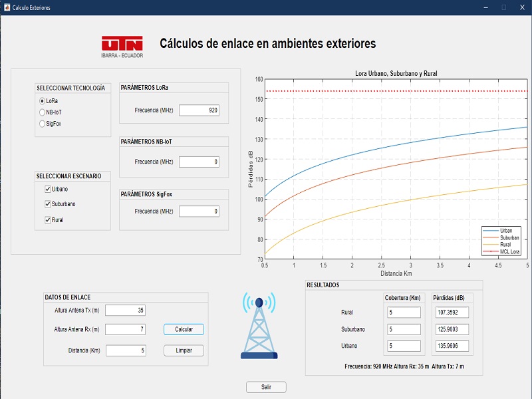Close the Calculo Exteriores window
Viewport: 532px width, 399px height.
pos(522,7)
